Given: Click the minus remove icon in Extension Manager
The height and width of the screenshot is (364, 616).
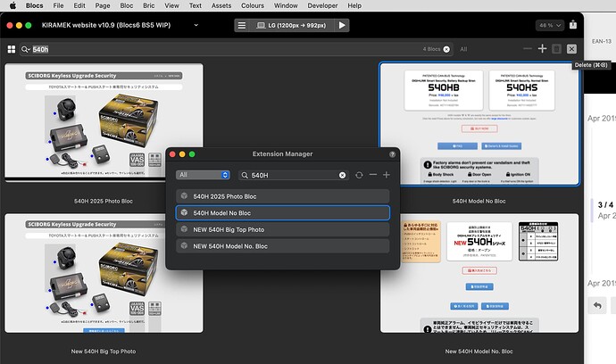Looking at the screenshot, I should 373,175.
